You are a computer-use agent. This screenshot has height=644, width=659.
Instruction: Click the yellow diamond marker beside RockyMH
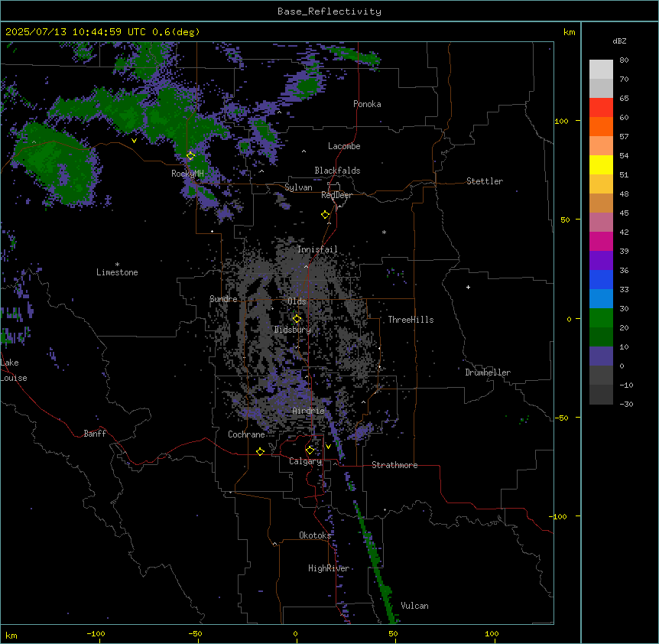tap(191, 156)
